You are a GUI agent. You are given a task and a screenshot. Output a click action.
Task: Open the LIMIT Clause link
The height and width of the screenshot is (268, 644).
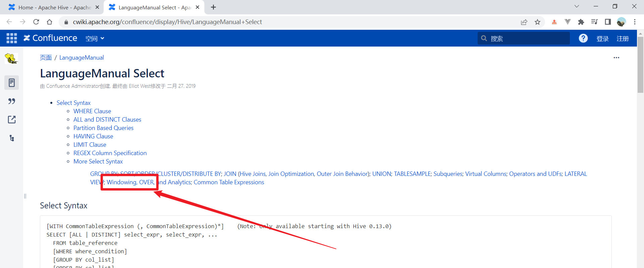click(x=90, y=145)
